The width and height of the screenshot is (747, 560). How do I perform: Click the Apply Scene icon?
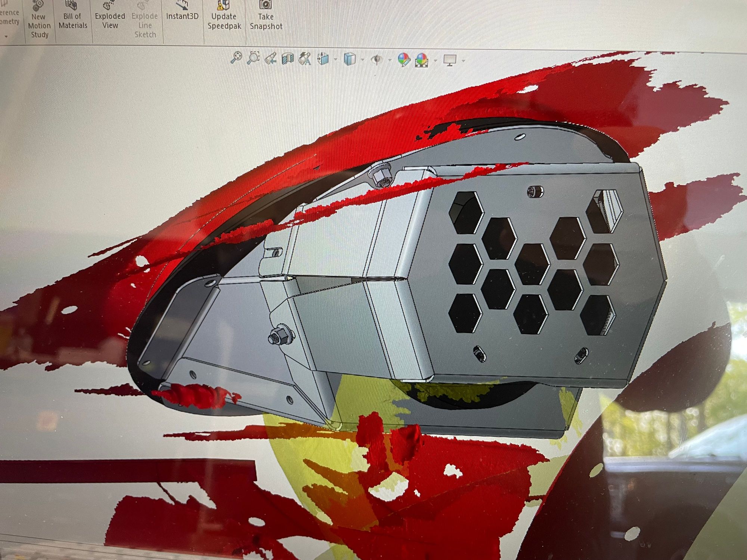422,60
